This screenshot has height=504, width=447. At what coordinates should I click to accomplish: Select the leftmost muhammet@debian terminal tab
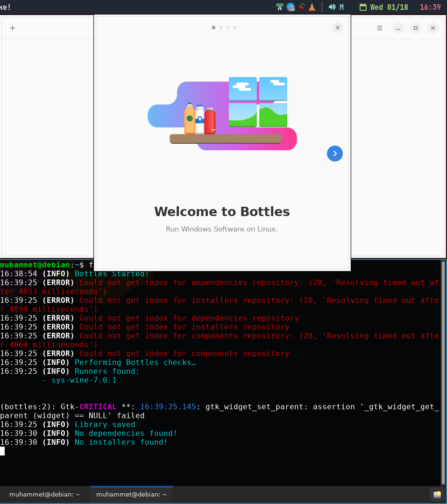point(45,494)
